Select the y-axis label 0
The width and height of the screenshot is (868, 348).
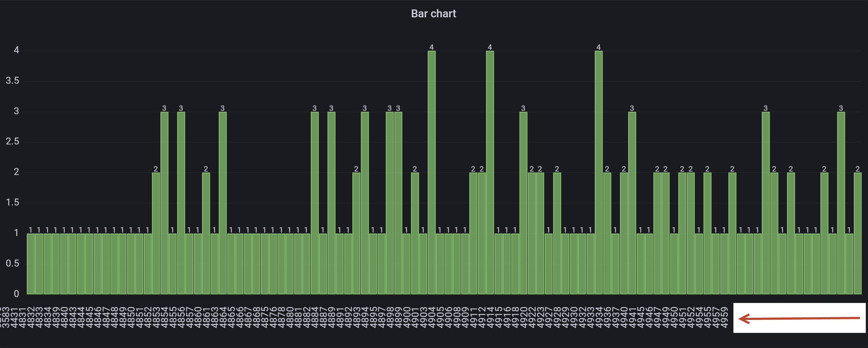click(x=16, y=293)
